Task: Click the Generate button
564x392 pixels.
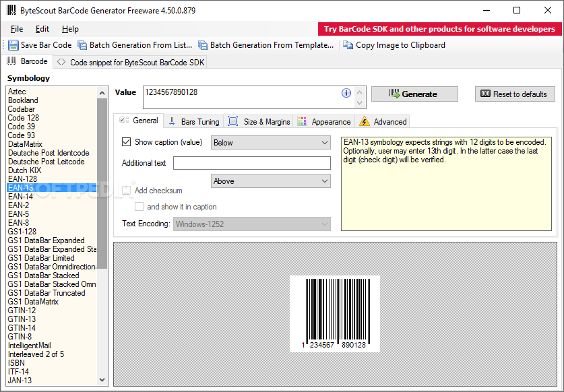Action: [x=414, y=94]
